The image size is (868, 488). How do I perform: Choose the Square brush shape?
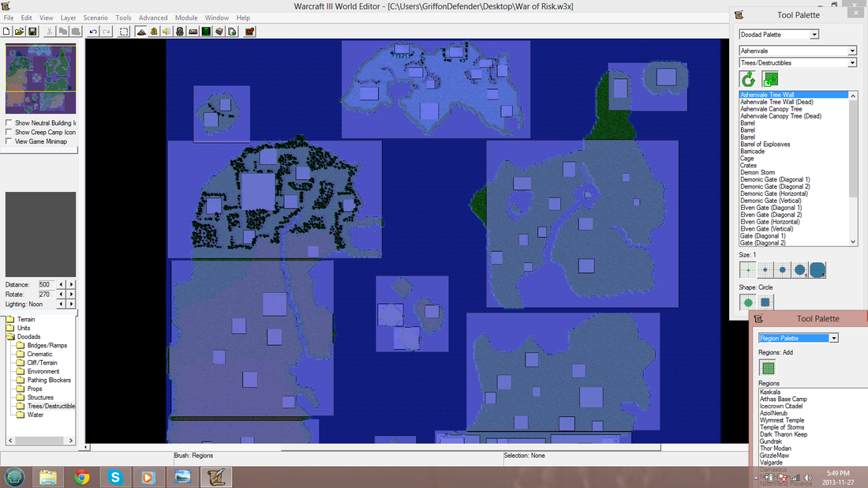point(765,302)
